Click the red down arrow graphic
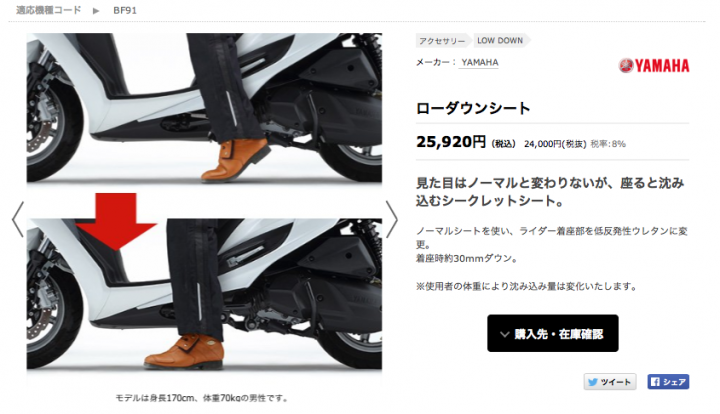This screenshot has height=414, width=720. click(116, 221)
